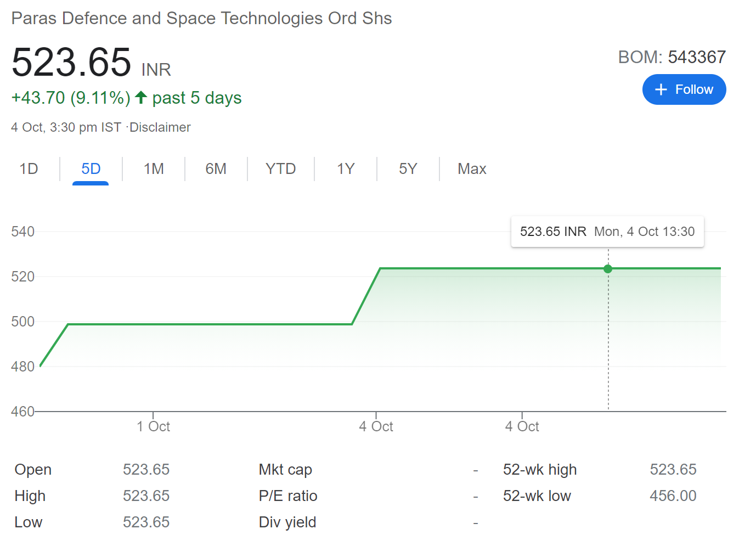The height and width of the screenshot is (546, 756).
Task: Click the P/E ratio label
Action: click(288, 496)
